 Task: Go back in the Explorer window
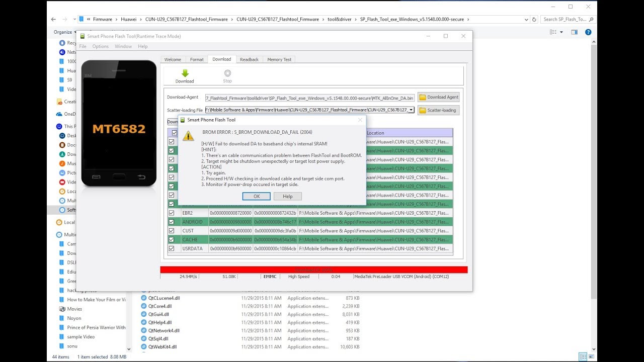pos(54,19)
